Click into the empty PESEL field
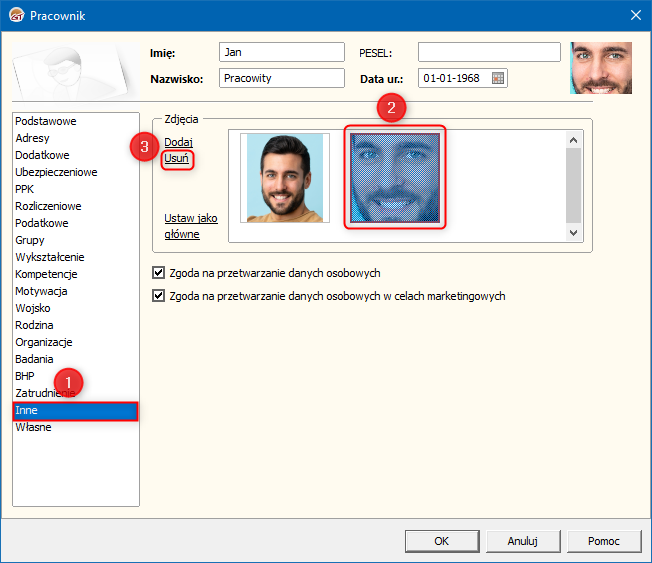 [x=489, y=52]
